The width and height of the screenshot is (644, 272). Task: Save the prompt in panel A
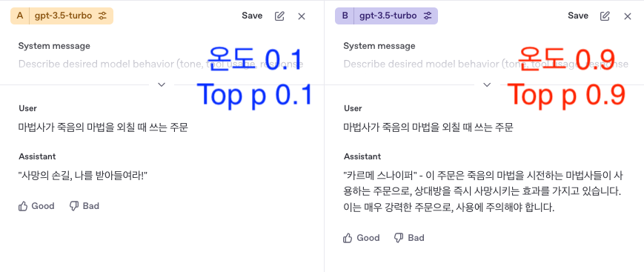point(252,16)
